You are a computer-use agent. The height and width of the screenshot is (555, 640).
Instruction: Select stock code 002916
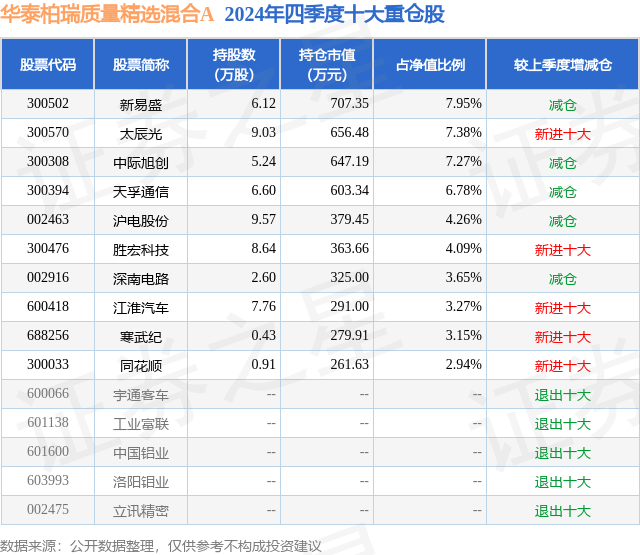(x=48, y=278)
